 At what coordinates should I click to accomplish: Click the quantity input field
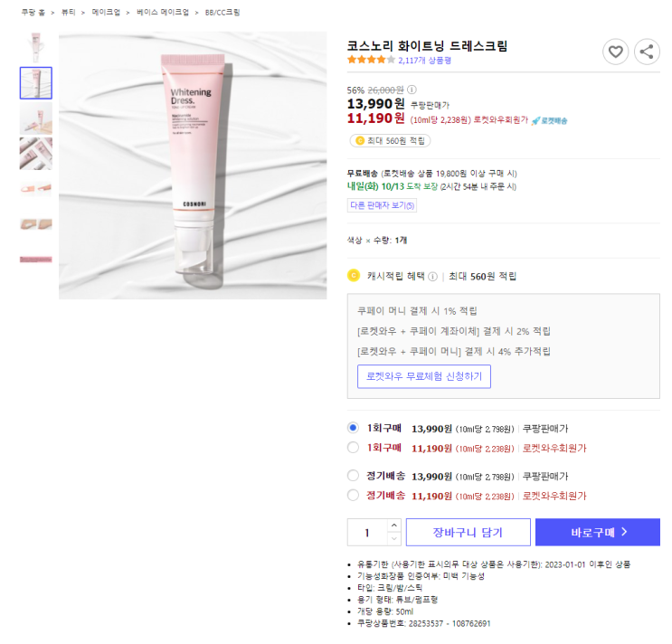367,532
